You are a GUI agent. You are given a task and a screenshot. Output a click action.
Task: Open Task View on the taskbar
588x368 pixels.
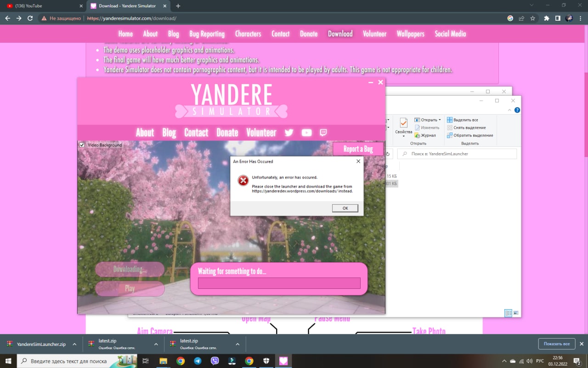[146, 361]
